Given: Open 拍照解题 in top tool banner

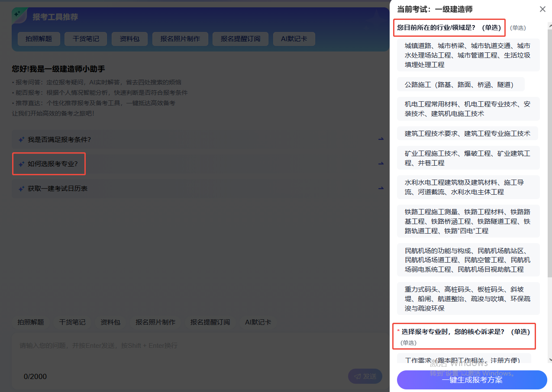Looking at the screenshot, I should [39, 39].
